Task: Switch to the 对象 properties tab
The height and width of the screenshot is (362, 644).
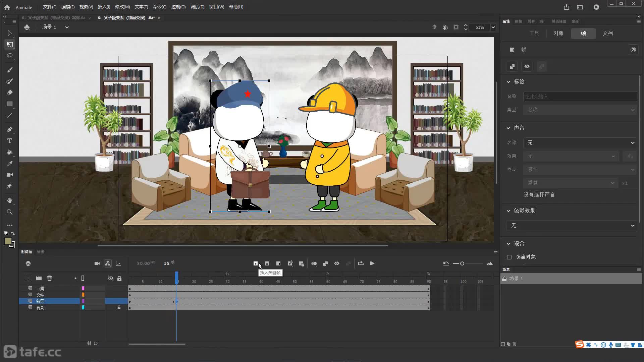Action: tap(559, 33)
